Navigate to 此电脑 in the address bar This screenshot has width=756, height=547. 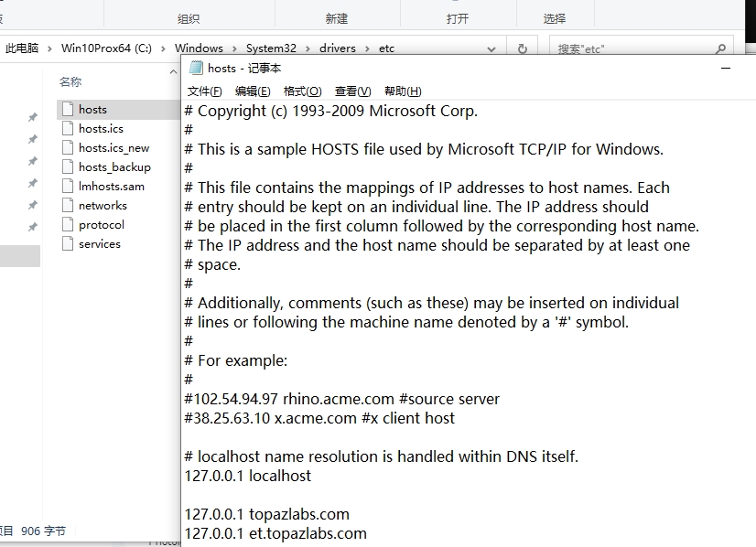tap(22, 48)
